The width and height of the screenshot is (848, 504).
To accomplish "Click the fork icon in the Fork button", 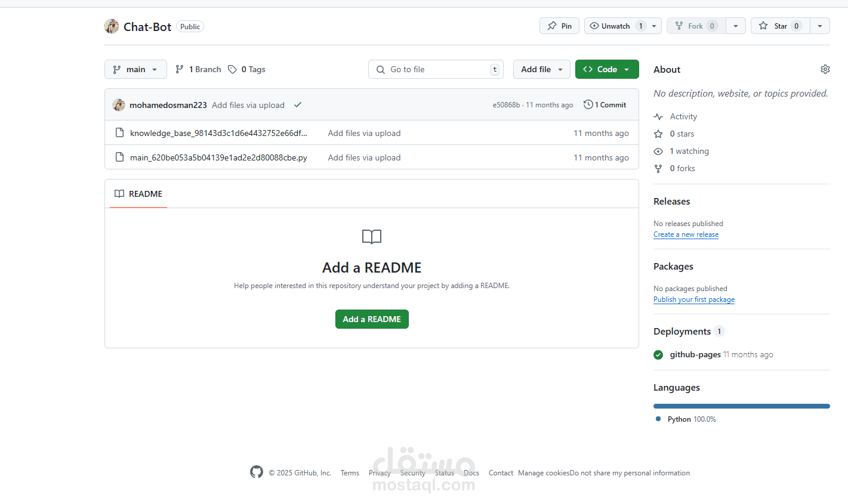I will 679,26.
